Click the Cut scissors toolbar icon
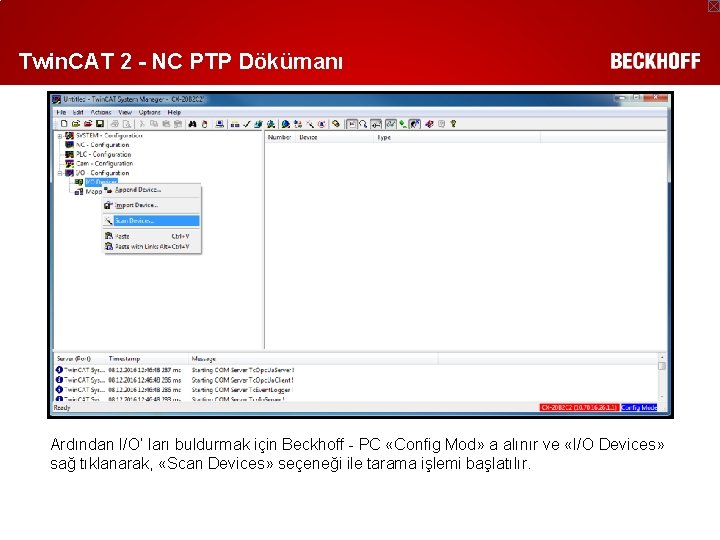The height and width of the screenshot is (540, 720). pyautogui.click(x=142, y=124)
